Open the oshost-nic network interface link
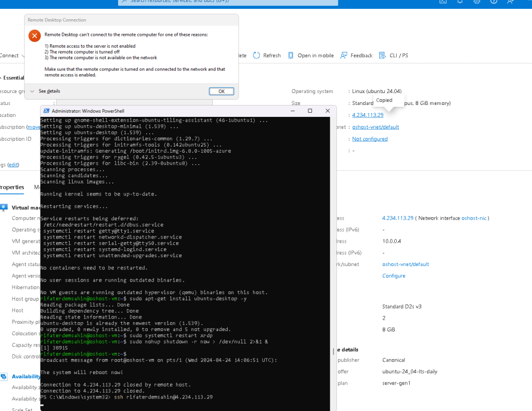 [474, 218]
